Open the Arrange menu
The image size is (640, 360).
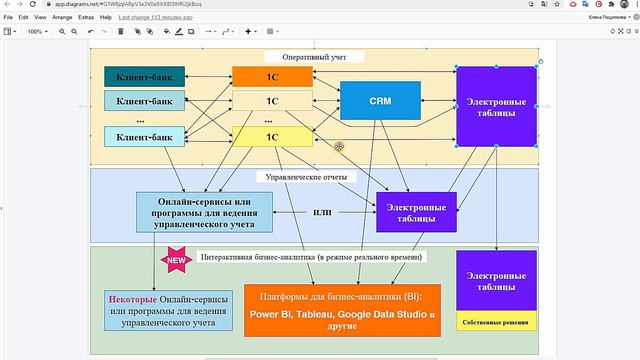pos(62,18)
